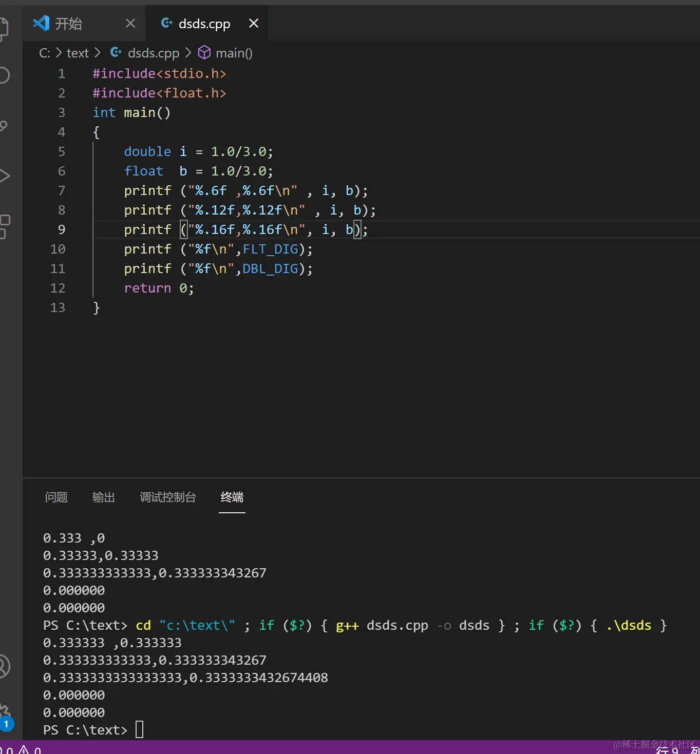Click terminal output '0.333 ,0'
This screenshot has width=700, height=754.
(74, 538)
